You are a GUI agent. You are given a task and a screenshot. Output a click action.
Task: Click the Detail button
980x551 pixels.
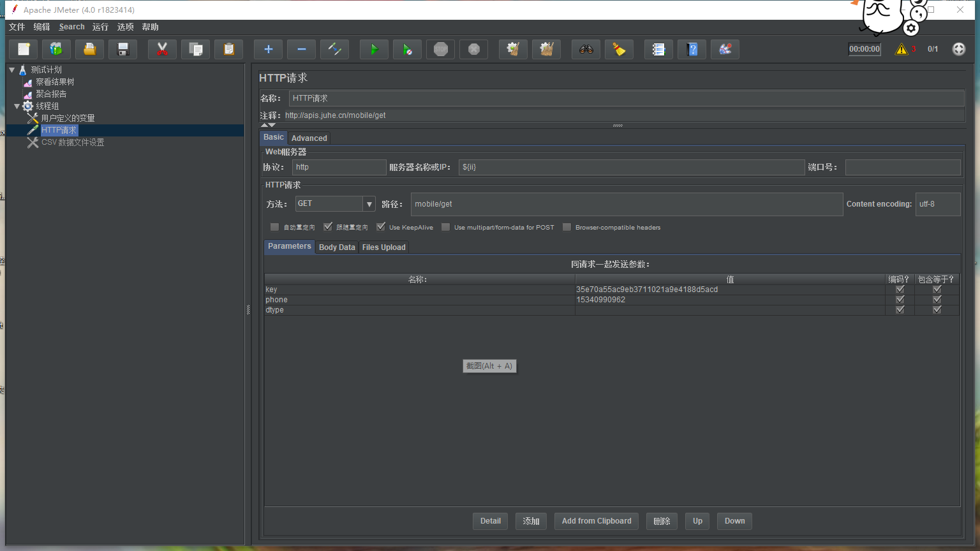point(491,521)
